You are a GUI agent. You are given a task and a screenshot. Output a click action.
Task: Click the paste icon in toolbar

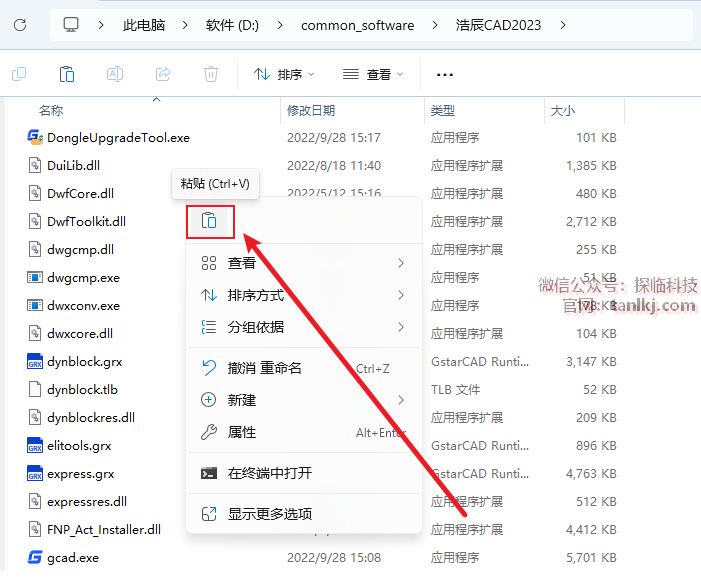[x=67, y=74]
